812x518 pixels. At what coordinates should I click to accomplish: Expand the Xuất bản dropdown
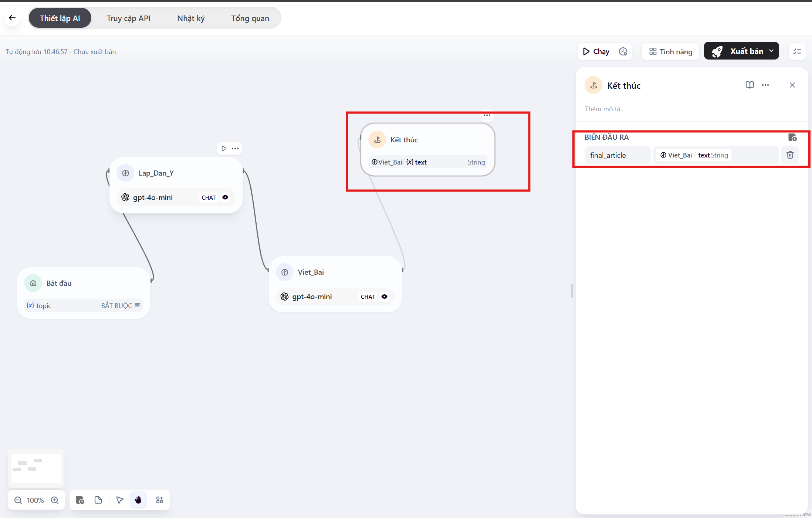771,51
